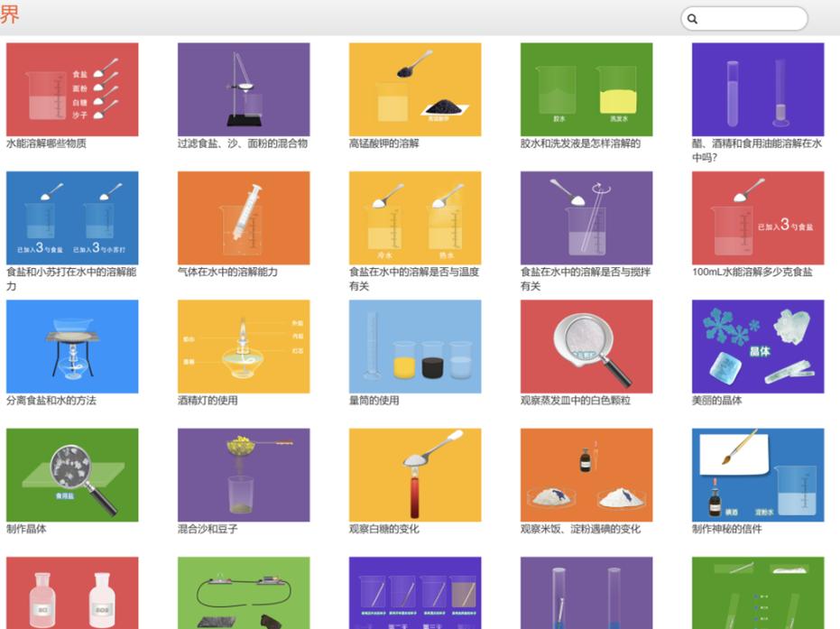The width and height of the screenshot is (840, 629).
Task: Open the 水能溶解哪些物质 experiment thumbnail
Action: [x=72, y=89]
